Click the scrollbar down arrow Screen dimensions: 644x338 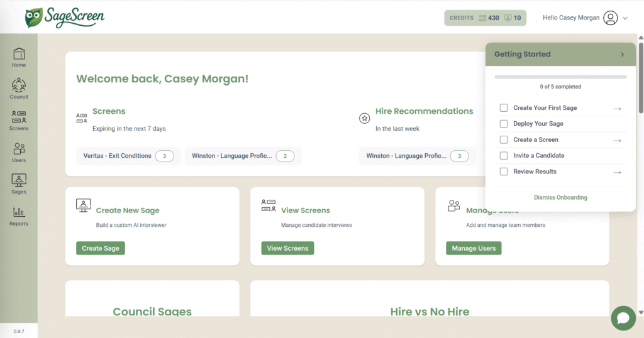click(641, 313)
